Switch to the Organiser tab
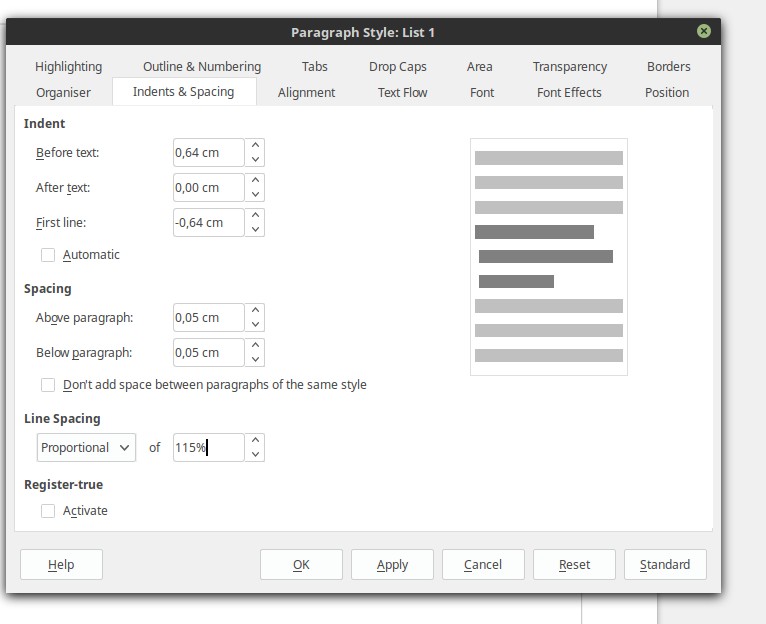The image size is (766, 624). coord(63,92)
